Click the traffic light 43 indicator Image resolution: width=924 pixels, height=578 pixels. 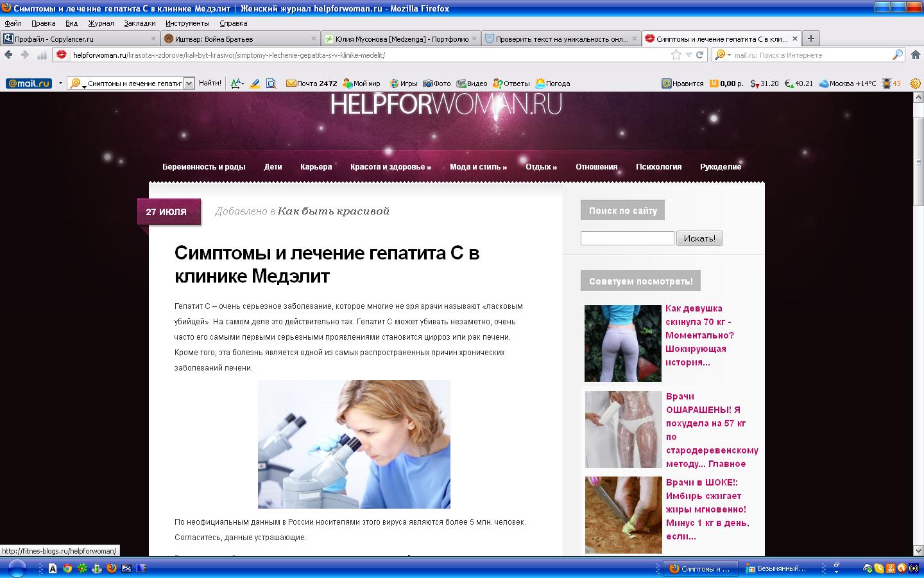pos(891,83)
